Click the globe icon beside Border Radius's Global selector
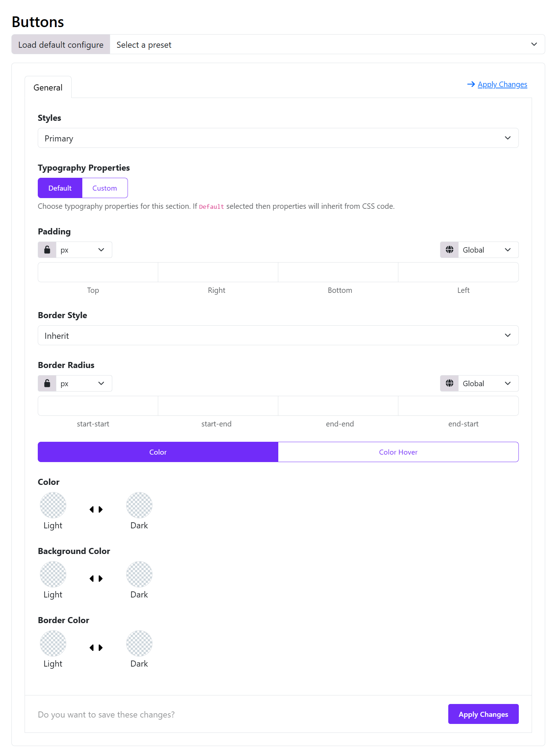Viewport: 558px width, 756px height. tap(449, 383)
